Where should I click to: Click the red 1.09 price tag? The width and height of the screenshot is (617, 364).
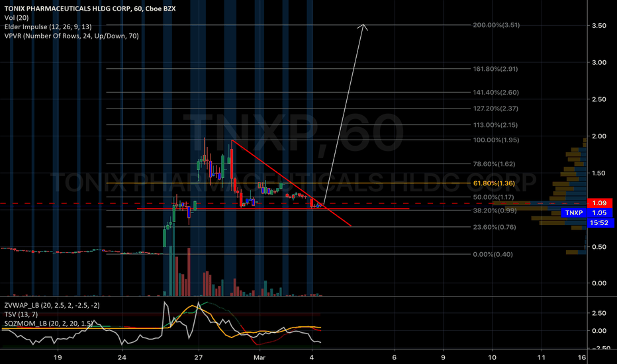tap(600, 203)
